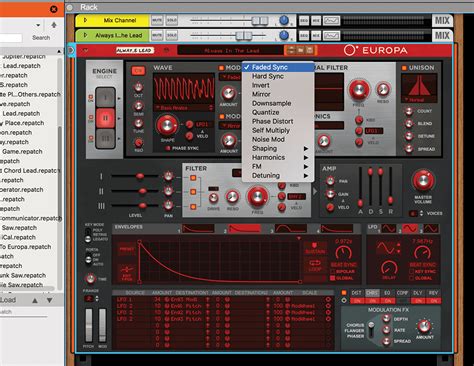474x366 pixels.
Task: Click the Portamento Time knob
Action: (x=90, y=278)
